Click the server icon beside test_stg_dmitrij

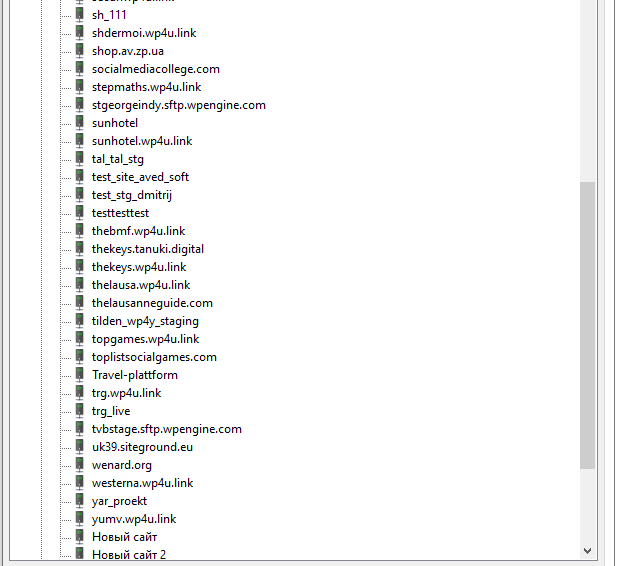pos(80,194)
